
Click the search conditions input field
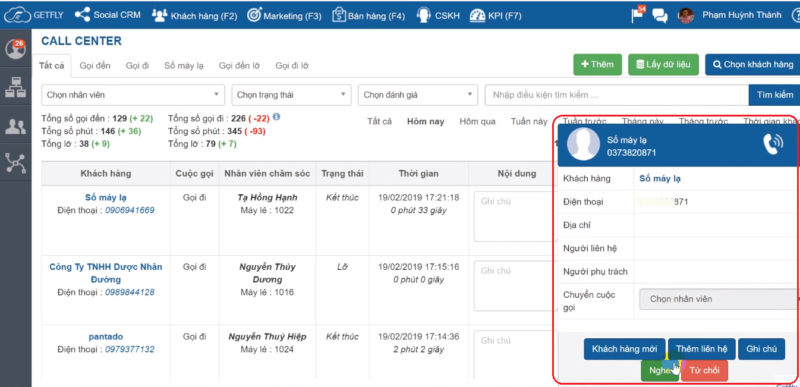(617, 95)
